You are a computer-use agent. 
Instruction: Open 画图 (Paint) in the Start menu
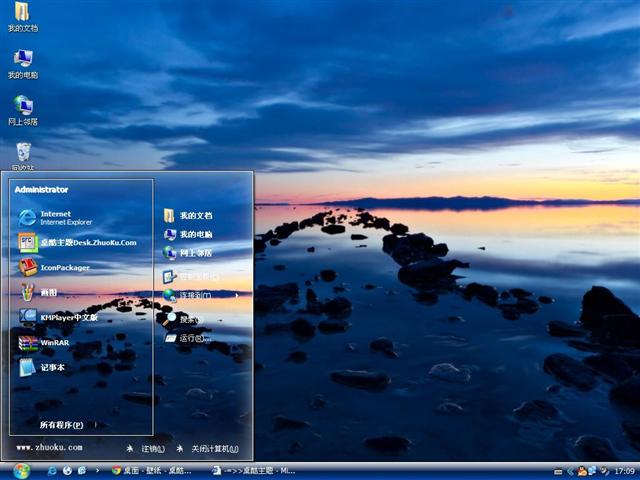48,292
